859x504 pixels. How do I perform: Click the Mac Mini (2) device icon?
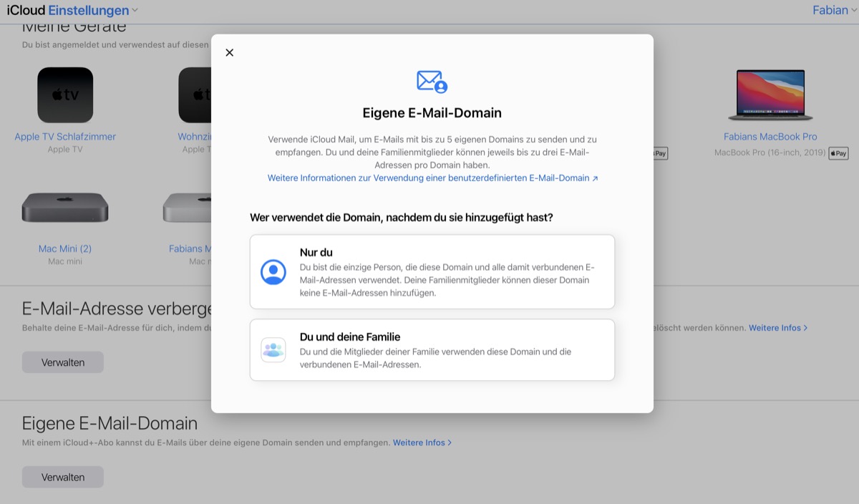65,207
